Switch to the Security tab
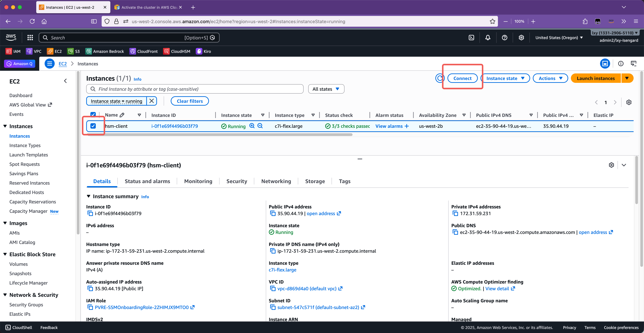 point(236,181)
